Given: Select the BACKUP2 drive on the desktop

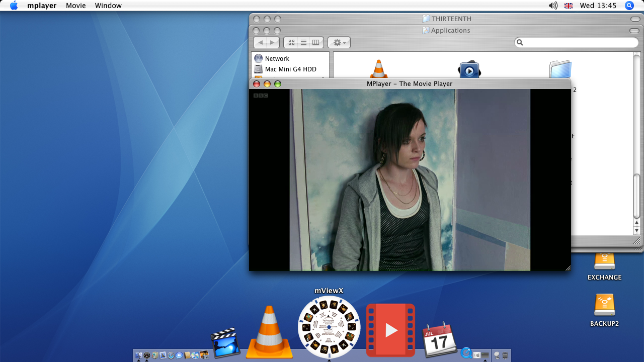Looking at the screenshot, I should click(x=604, y=310).
